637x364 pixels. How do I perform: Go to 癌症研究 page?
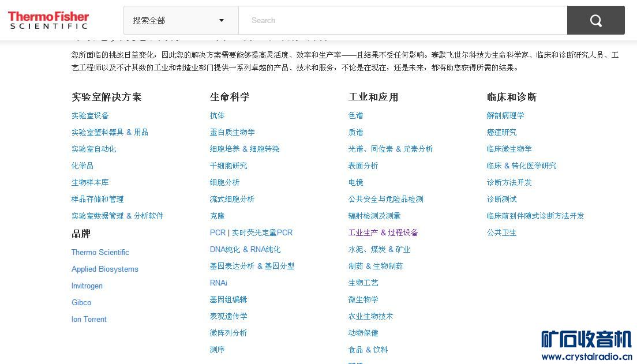point(502,133)
